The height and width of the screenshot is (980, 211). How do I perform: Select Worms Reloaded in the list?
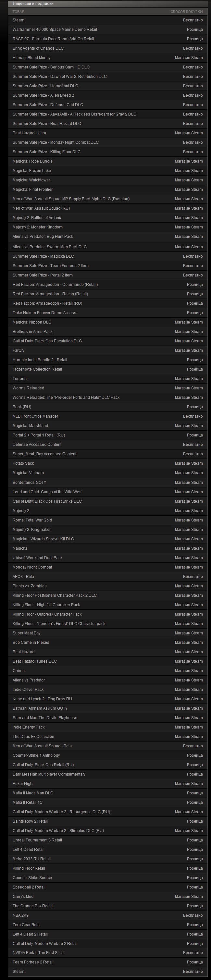click(28, 388)
